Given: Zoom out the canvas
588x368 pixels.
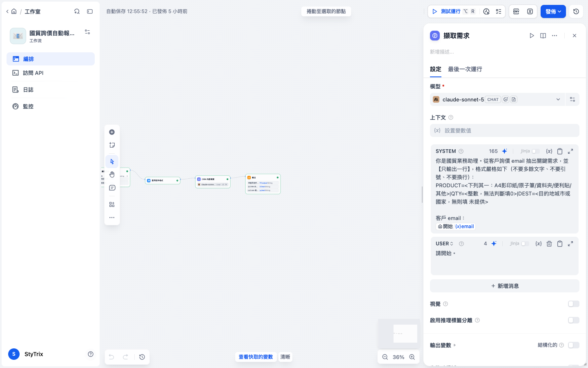Looking at the screenshot, I should pyautogui.click(x=385, y=357).
